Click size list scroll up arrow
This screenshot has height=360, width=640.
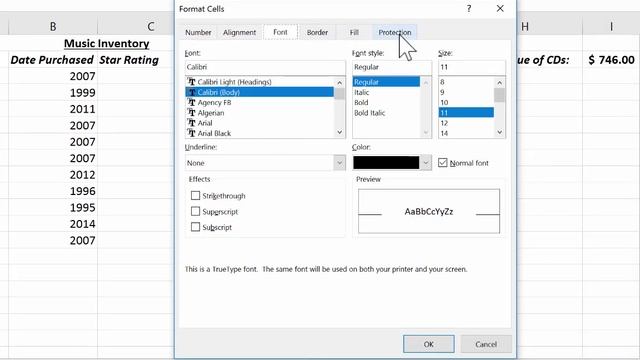[500, 83]
